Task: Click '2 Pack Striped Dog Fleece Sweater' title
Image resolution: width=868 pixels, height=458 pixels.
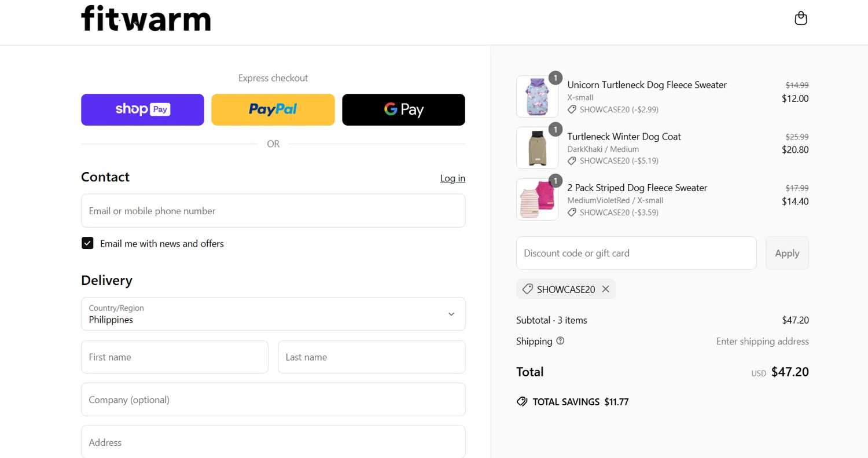Action: [637, 188]
